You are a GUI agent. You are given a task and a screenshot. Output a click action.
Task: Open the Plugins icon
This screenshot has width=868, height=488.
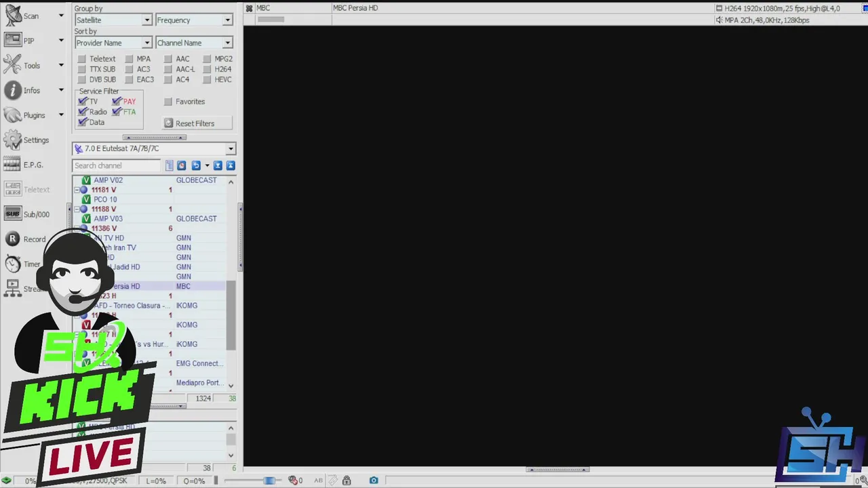click(x=13, y=115)
